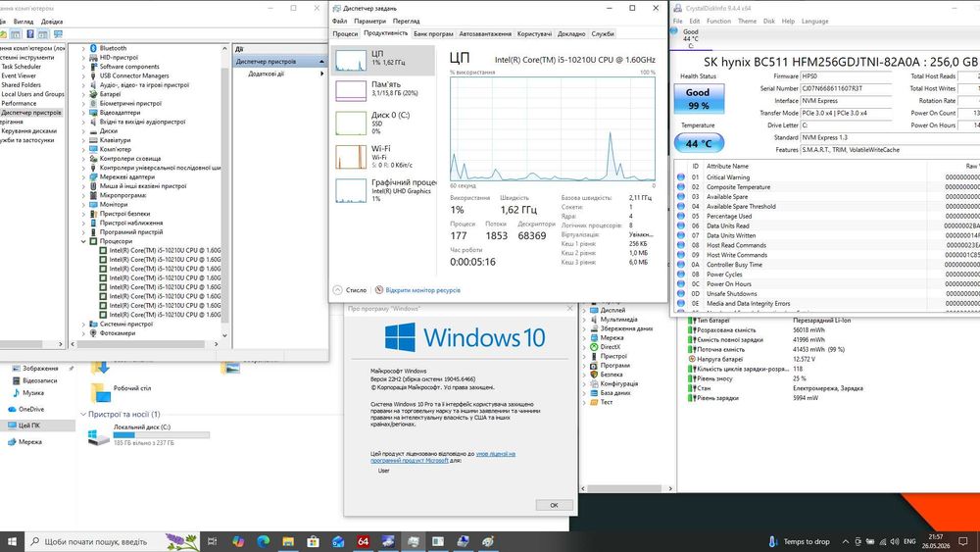
Task: Expand the Монітори device category
Action: 83,204
